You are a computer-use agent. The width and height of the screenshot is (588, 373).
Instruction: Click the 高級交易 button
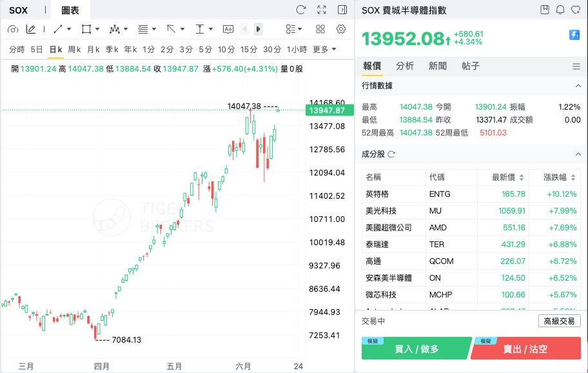tap(559, 321)
